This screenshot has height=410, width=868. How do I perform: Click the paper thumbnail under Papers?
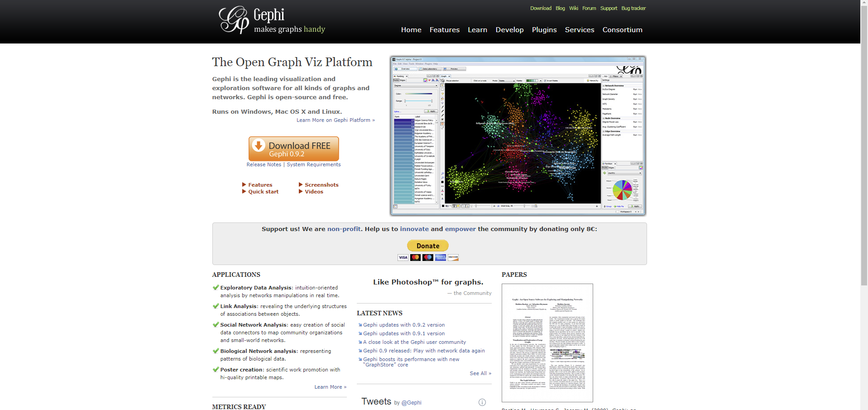(x=547, y=342)
